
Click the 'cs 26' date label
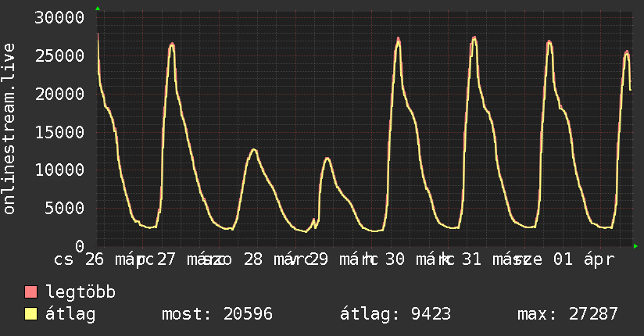(x=79, y=259)
